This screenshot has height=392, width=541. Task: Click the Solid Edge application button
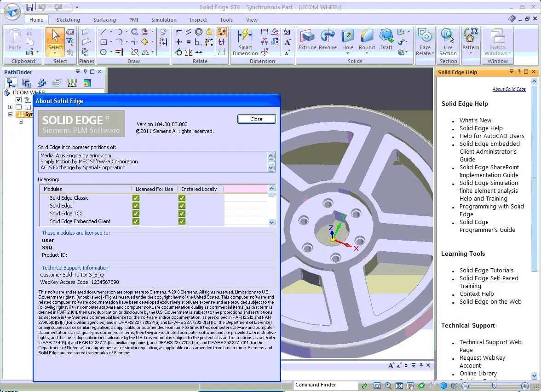[12, 12]
